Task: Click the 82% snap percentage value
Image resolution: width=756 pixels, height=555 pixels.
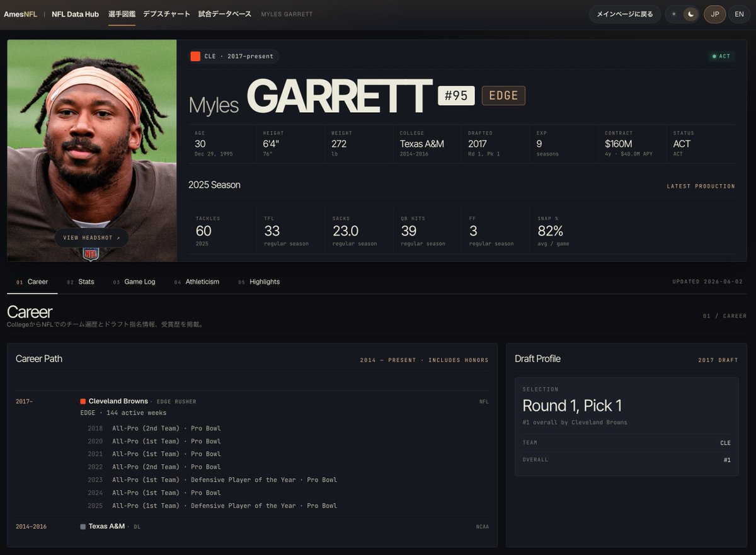Action: pyautogui.click(x=550, y=231)
